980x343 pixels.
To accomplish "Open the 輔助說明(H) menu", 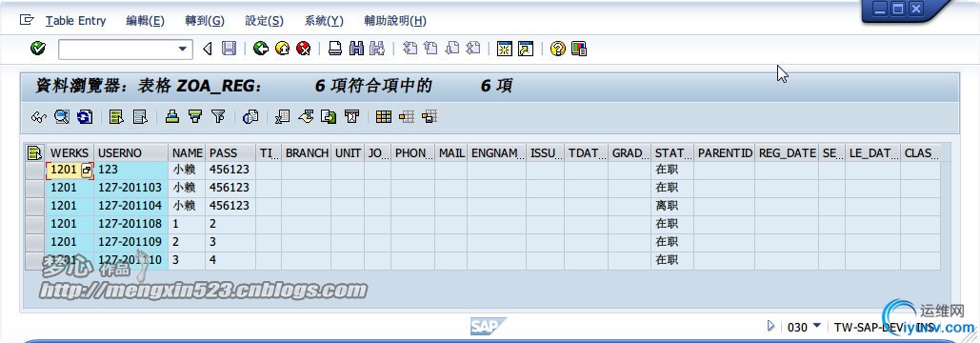I will 395,21.
